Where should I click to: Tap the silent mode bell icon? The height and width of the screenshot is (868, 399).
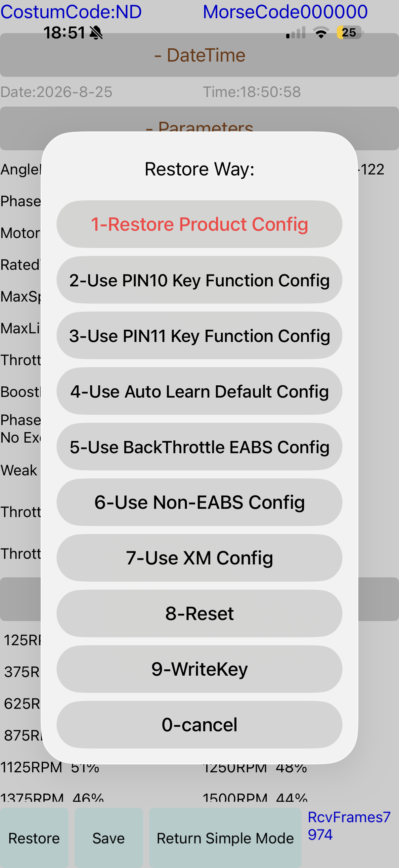tap(96, 33)
